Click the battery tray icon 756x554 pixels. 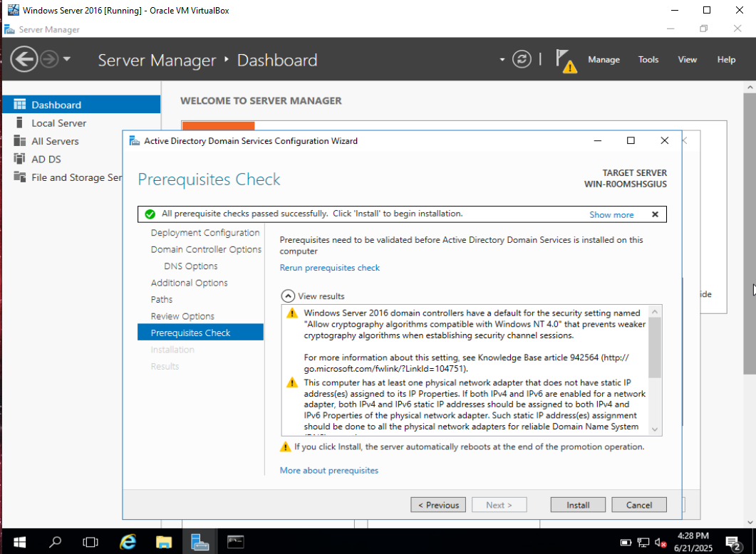(626, 543)
